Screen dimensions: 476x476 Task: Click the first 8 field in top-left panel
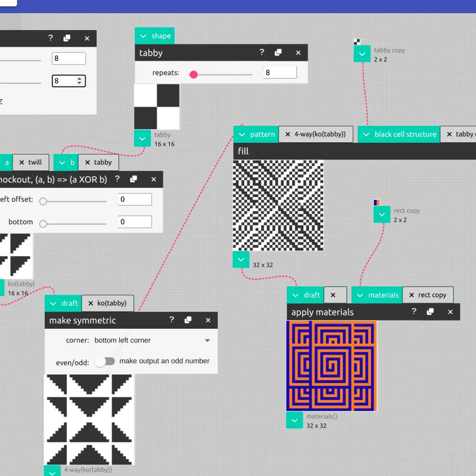[x=69, y=58]
